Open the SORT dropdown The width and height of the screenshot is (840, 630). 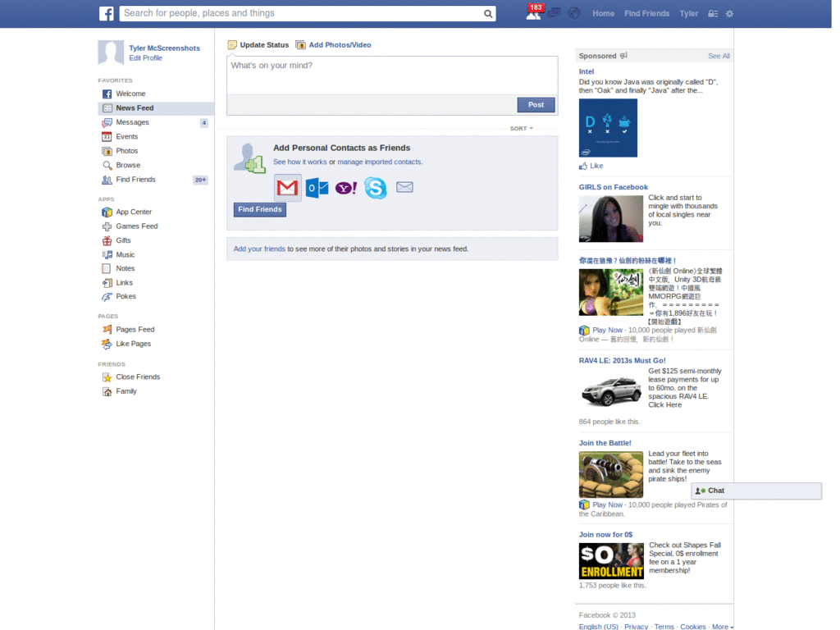pos(521,129)
